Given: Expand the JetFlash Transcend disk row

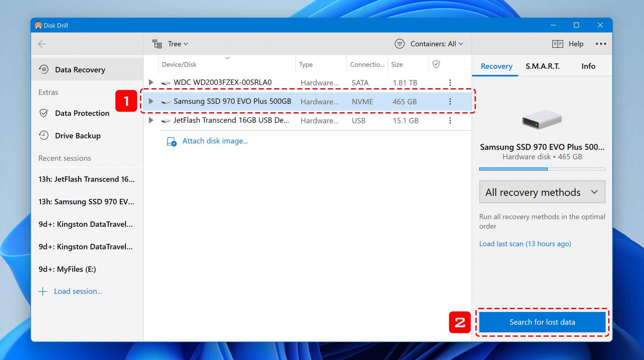Looking at the screenshot, I should (151, 120).
